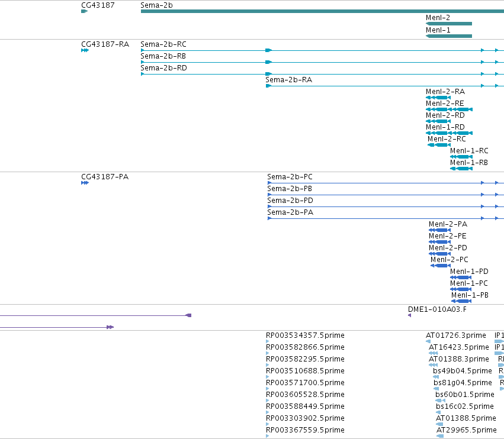Image resolution: width=504 pixels, height=439 pixels.
Task: Select the Sema-2b-RD transcript label
Action: 163,68
